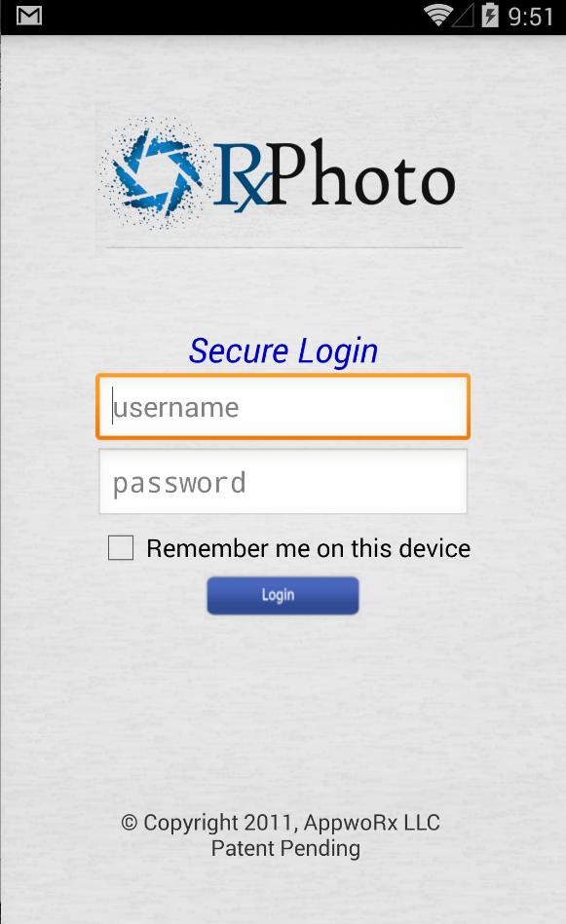The width and height of the screenshot is (566, 924).
Task: Focus the username input field
Action: [x=283, y=407]
